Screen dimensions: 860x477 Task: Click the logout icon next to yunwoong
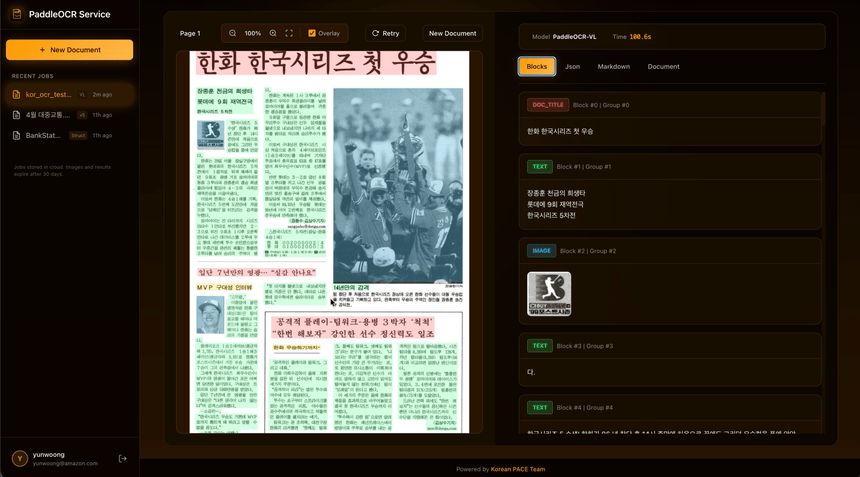(123, 458)
